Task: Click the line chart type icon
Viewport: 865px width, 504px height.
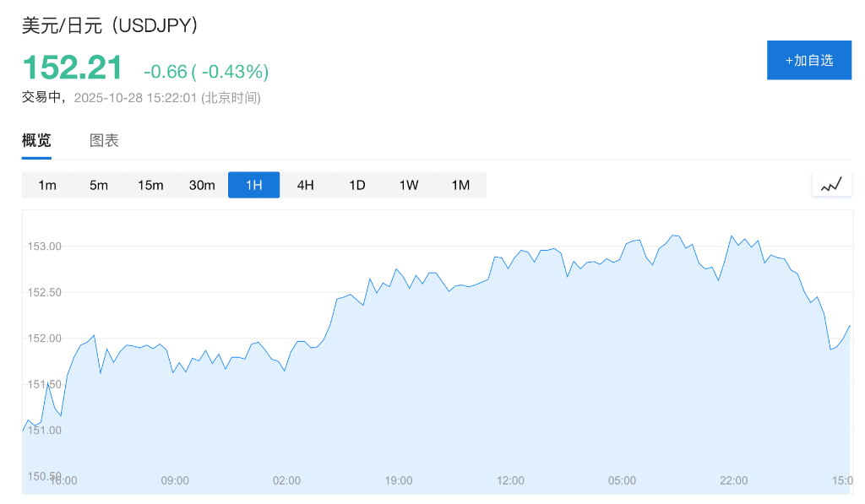Action: [831, 185]
